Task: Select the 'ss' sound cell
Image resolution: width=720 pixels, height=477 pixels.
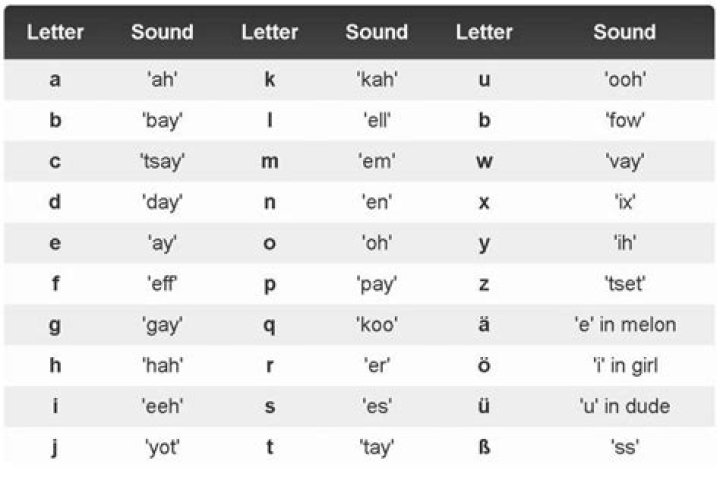Action: [x=625, y=447]
